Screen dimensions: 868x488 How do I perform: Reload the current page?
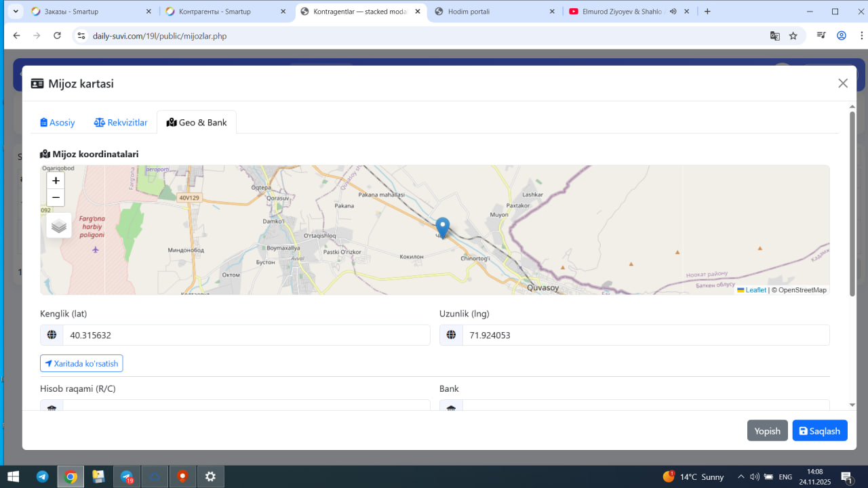[x=57, y=36]
